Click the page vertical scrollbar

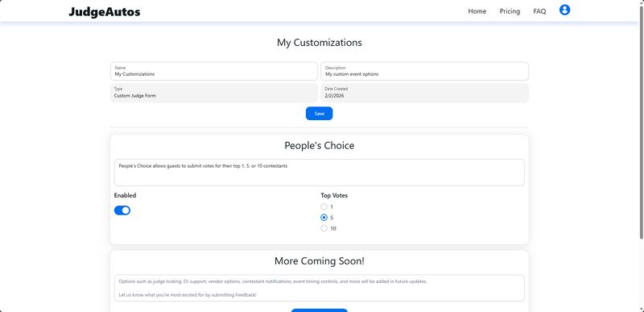642,123
